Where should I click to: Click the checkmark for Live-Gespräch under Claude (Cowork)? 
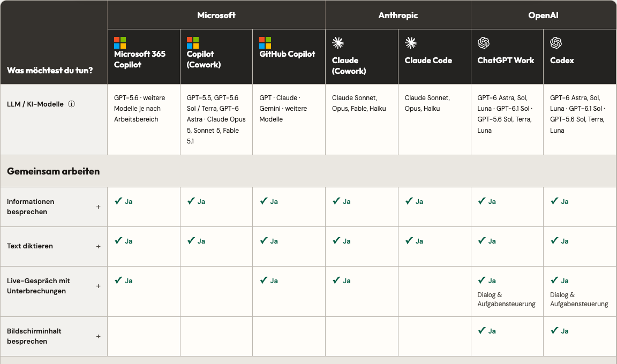[336, 280]
